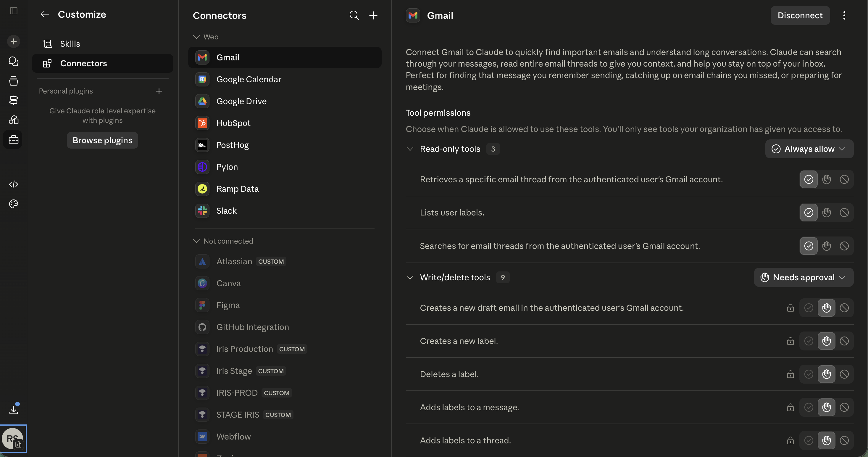Search connectors with magnifier icon
The height and width of the screenshot is (457, 868).
point(354,15)
